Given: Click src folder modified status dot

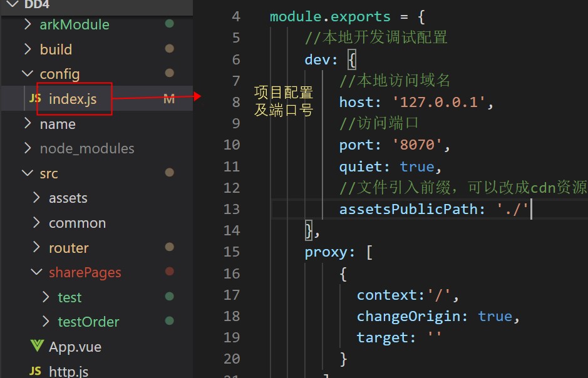Looking at the screenshot, I should 170,172.
